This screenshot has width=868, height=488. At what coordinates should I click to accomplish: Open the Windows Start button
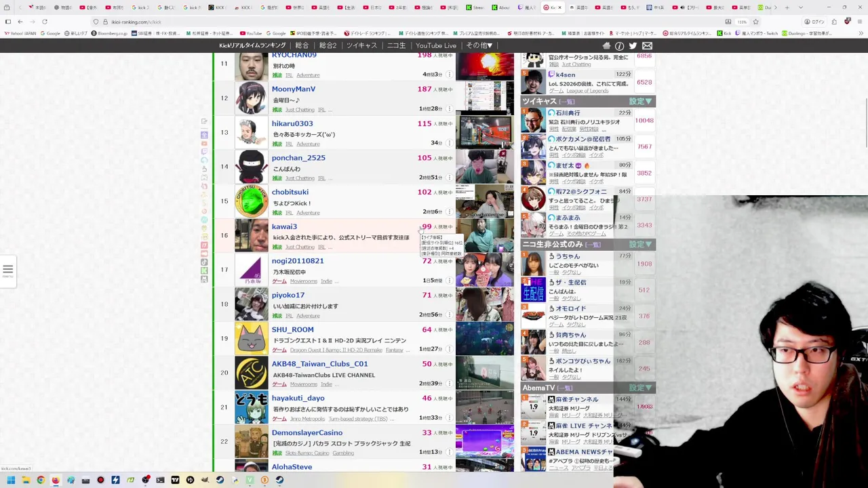point(11,480)
